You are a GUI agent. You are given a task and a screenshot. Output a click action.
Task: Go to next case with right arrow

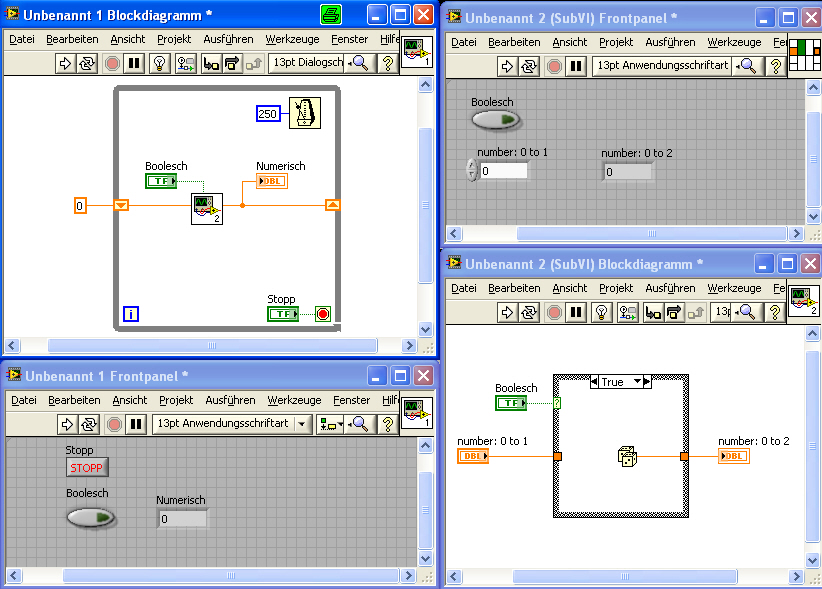point(647,381)
